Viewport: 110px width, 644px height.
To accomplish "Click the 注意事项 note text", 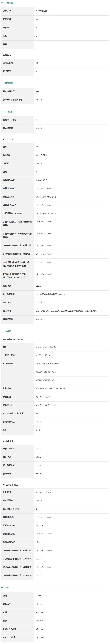I will (67, 311).
